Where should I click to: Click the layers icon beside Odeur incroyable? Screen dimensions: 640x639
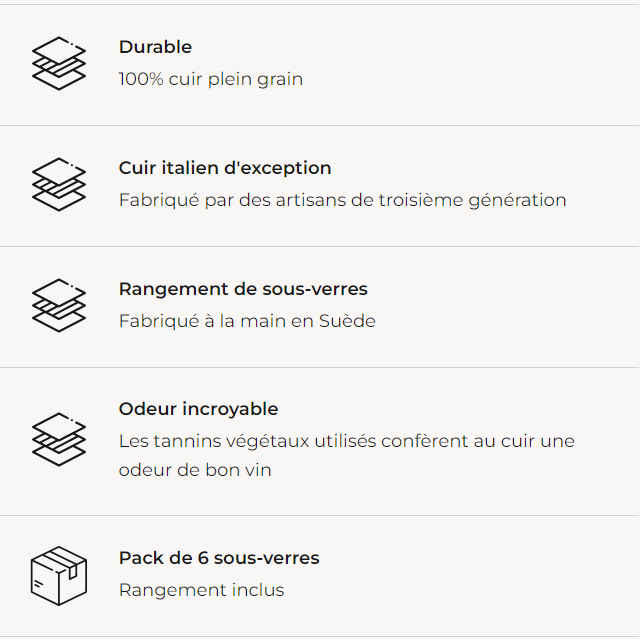tap(59, 440)
